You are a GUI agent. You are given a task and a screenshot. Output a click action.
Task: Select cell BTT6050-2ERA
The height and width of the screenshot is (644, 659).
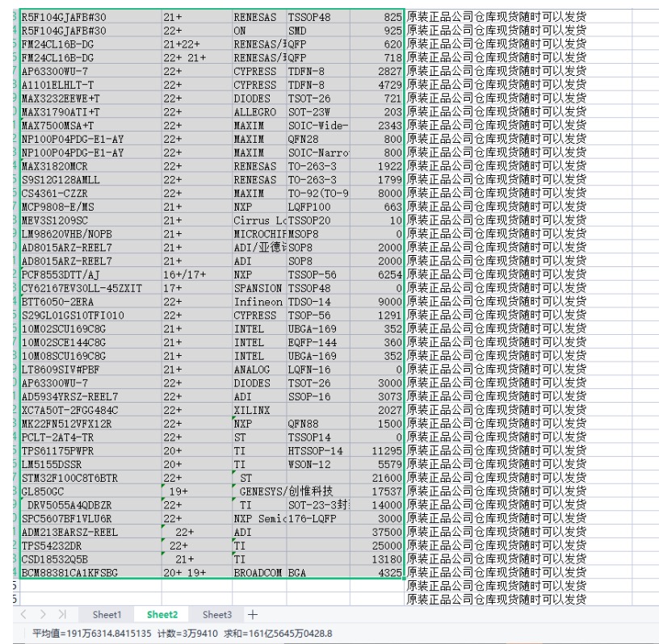point(90,302)
